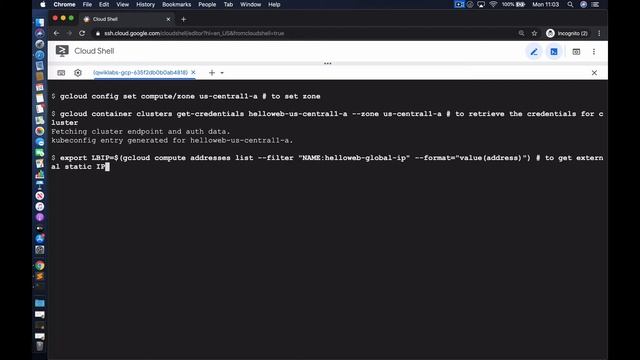Open Siri from the menu bar
This screenshot has height=360, width=640.
583,4
